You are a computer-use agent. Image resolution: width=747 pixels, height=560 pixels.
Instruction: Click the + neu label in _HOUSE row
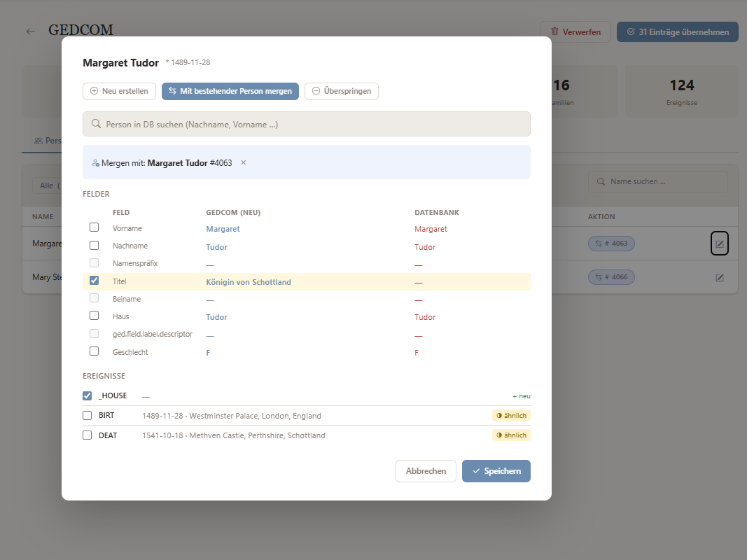[521, 396]
